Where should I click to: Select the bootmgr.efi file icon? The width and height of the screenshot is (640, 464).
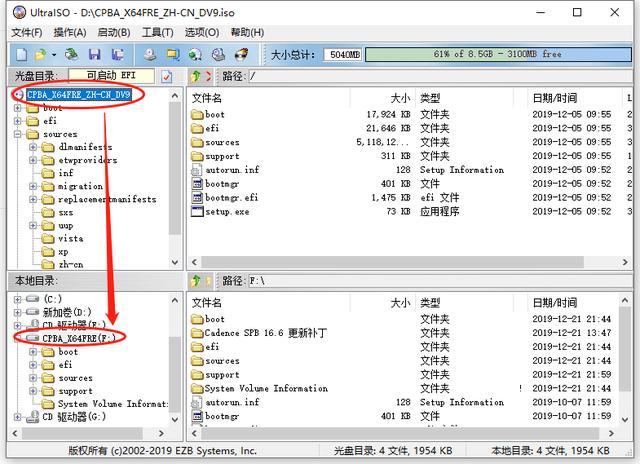[197, 198]
